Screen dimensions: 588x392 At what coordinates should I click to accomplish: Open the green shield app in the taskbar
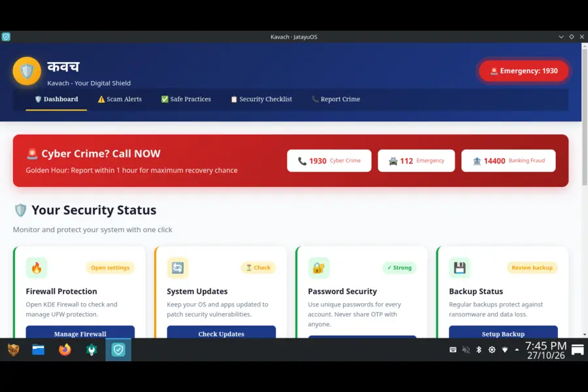[91, 350]
